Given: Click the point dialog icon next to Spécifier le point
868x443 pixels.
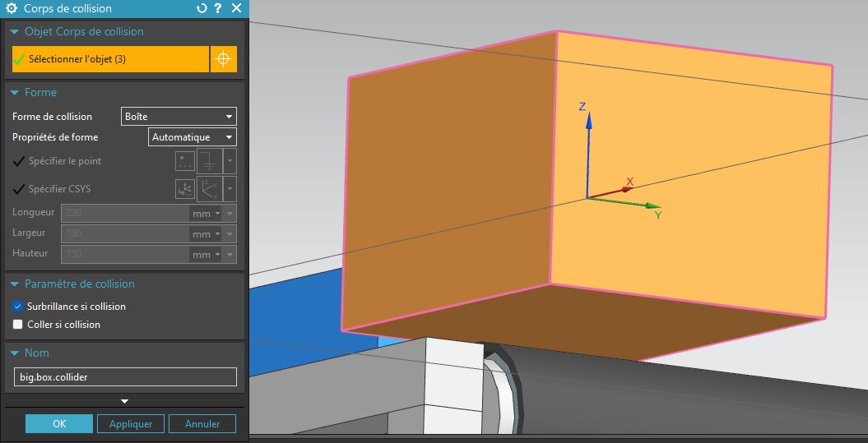Looking at the screenshot, I should point(185,161).
